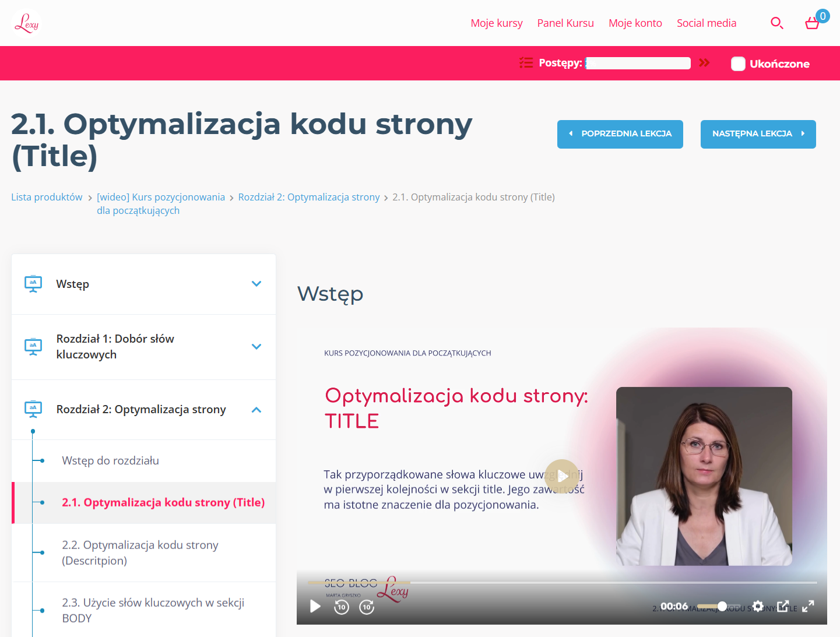Open the search magnifier icon
Viewport: 840px width, 637px height.
(776, 23)
